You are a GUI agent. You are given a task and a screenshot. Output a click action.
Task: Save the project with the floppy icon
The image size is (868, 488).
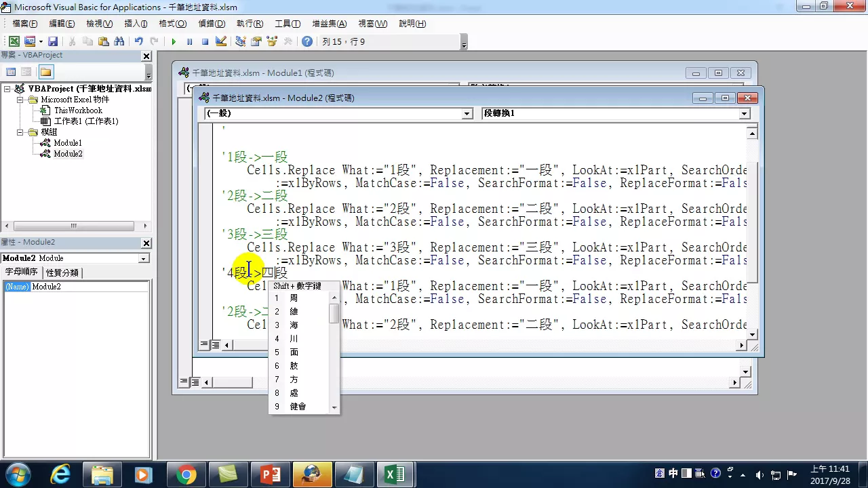click(x=53, y=41)
